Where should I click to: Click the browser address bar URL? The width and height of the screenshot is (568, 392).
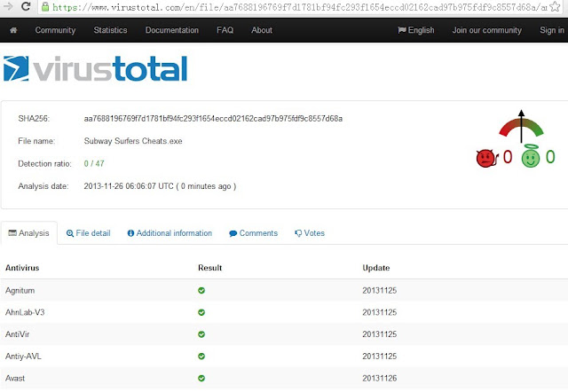point(300,7)
